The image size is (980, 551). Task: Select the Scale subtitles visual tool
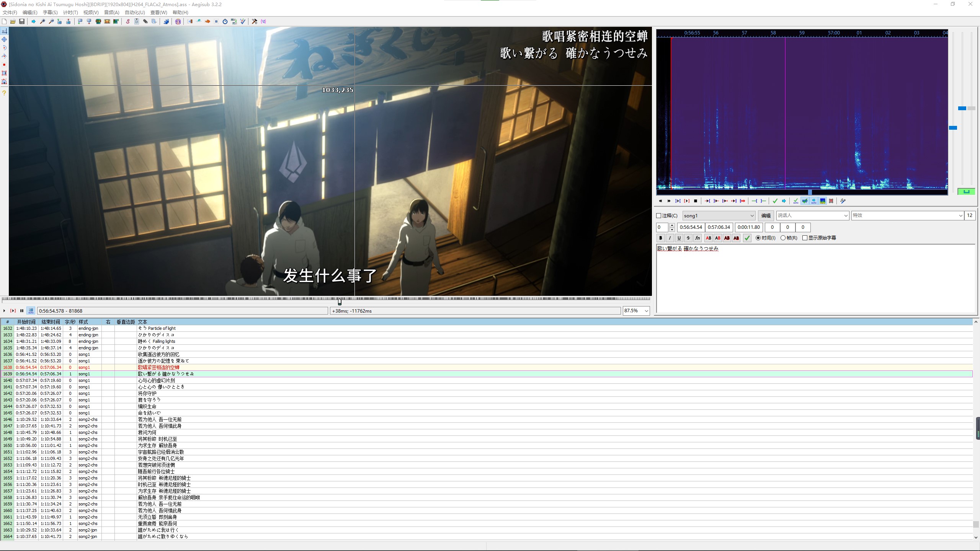(4, 65)
